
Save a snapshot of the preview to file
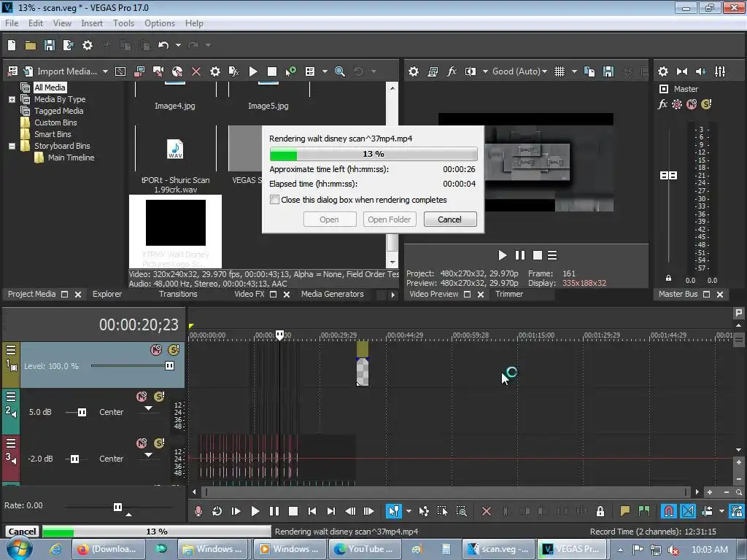point(608,71)
